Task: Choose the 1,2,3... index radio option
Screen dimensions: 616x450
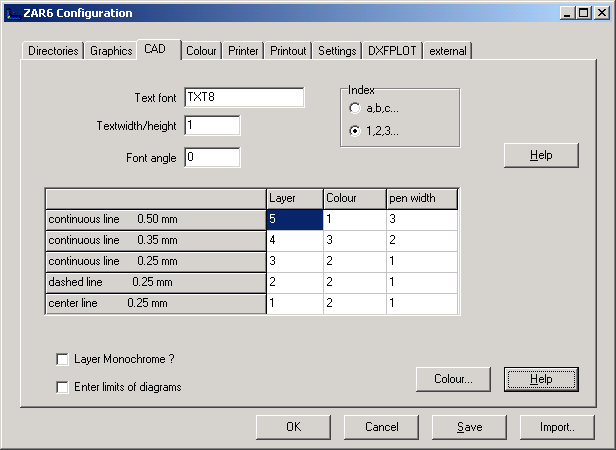Action: (355, 131)
